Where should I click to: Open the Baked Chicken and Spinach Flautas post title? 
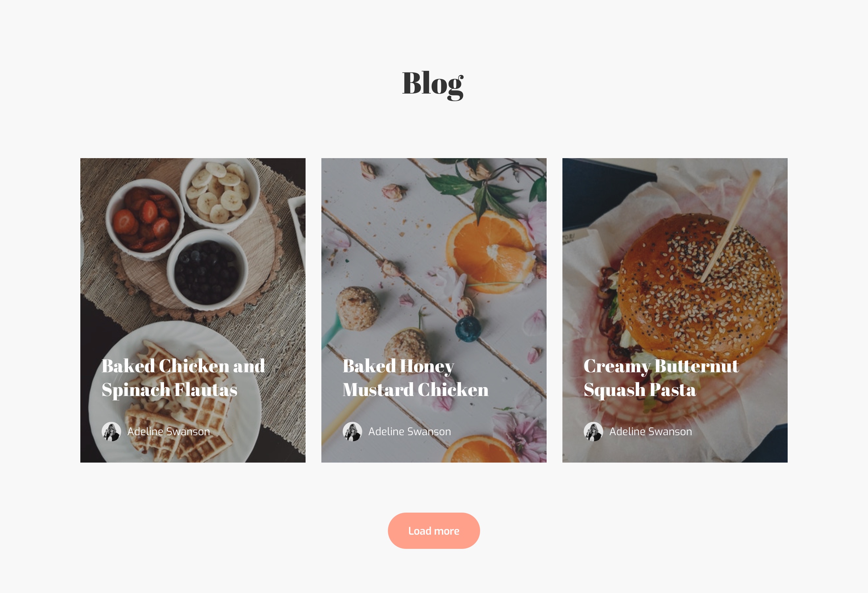(183, 378)
